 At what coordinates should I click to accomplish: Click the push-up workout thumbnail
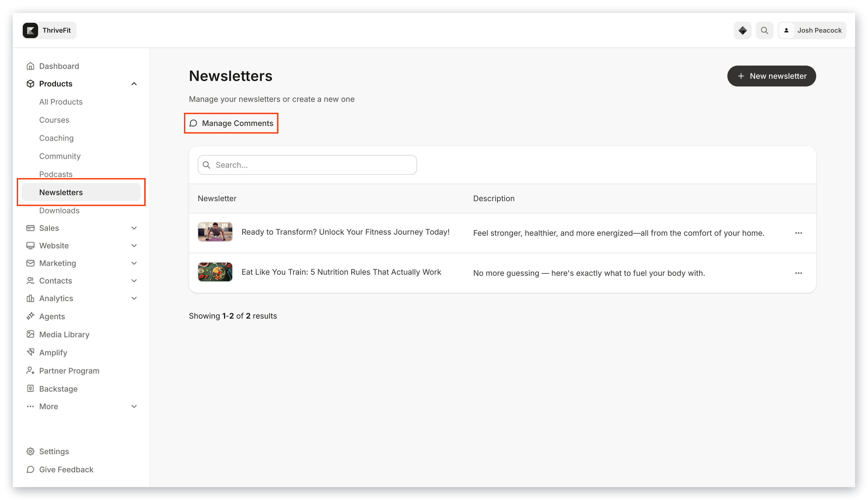point(215,232)
